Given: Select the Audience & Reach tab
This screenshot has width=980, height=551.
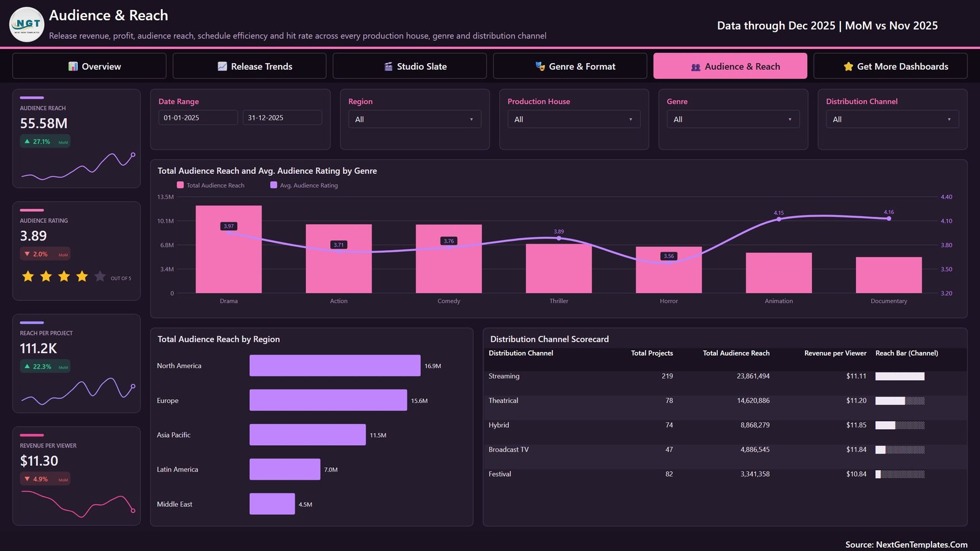Looking at the screenshot, I should tap(730, 66).
